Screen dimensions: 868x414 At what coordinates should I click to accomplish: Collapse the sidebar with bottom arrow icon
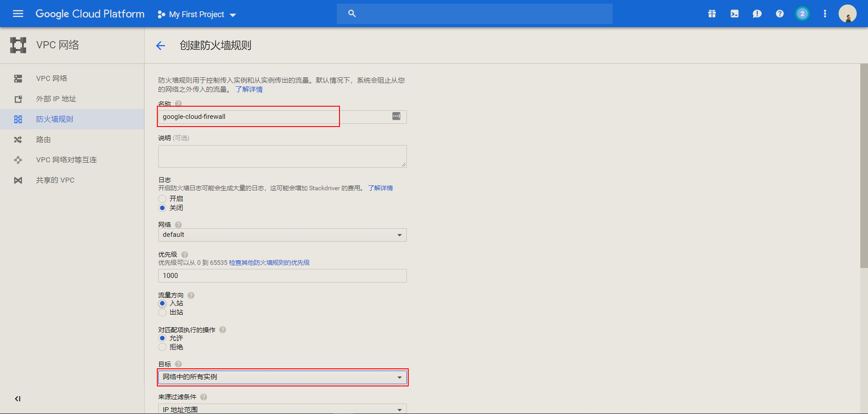(x=18, y=399)
